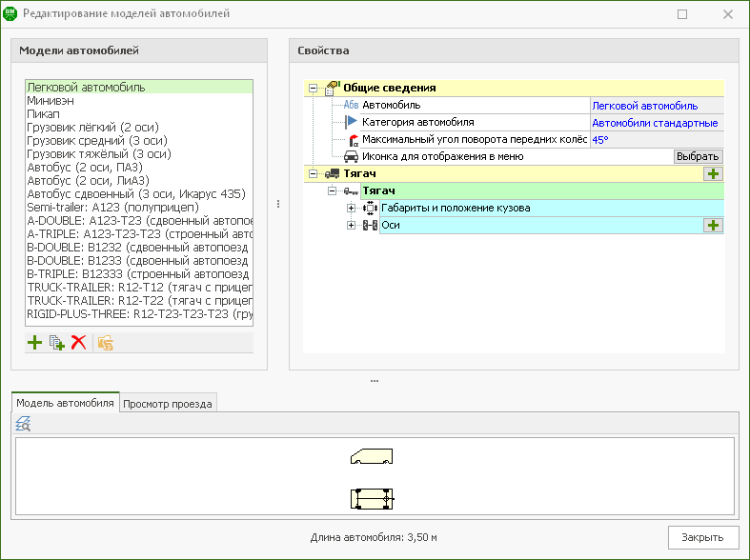Viewport: 750px width, 560px height.
Task: Edit the Легковой автомобиль name value
Action: [x=657, y=106]
